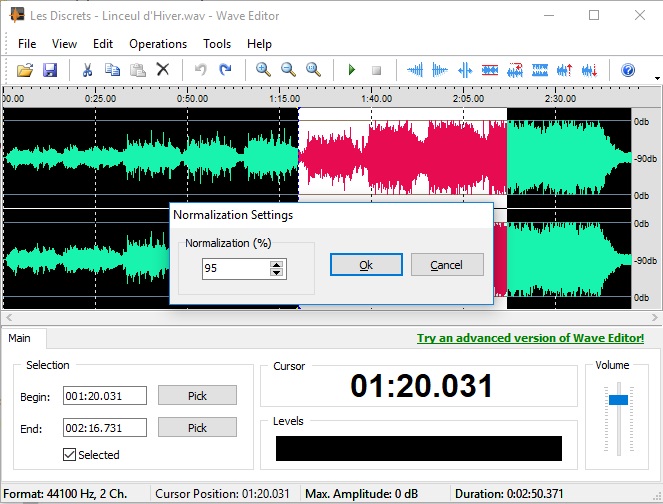
Task: Open the View menu
Action: pos(64,44)
